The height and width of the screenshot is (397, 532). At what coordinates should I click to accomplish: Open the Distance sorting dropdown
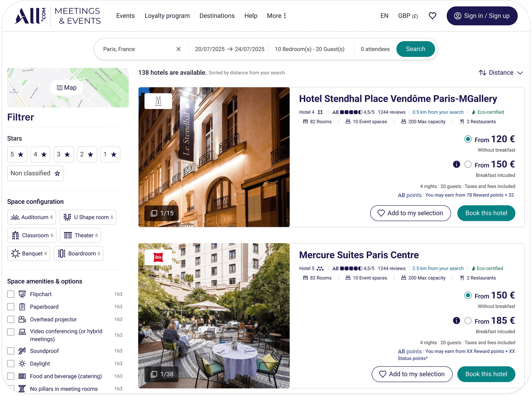tap(501, 72)
